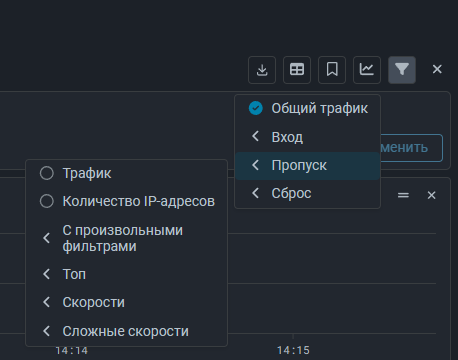Expand the Сброс submenu chevron
Screen dimensions: 458x360
click(255, 193)
